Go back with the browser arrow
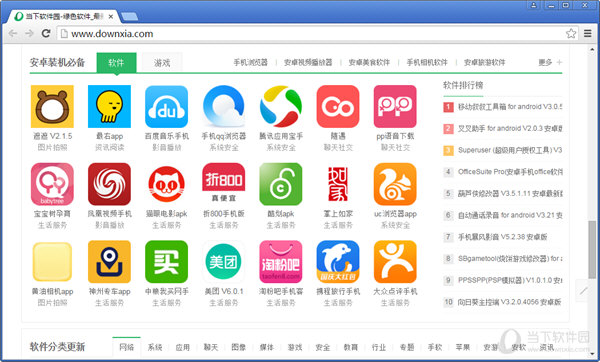The height and width of the screenshot is (362, 600). click(13, 34)
